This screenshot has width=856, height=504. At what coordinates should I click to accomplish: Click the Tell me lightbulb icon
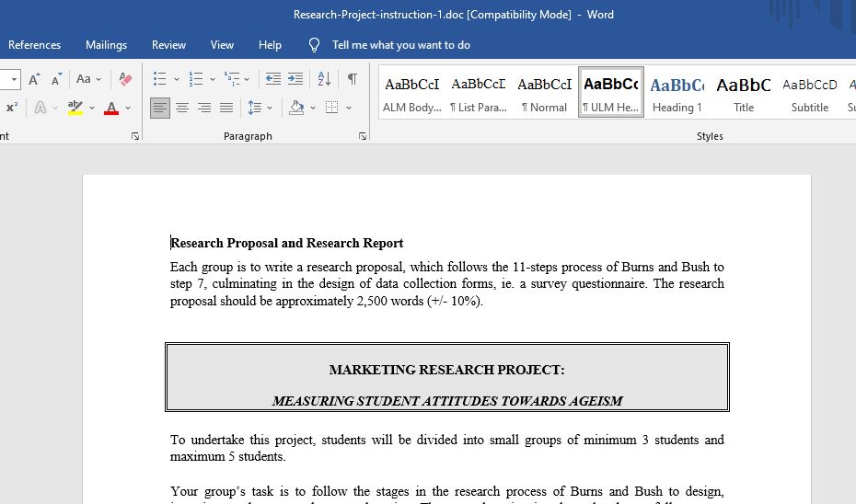pyautogui.click(x=314, y=45)
